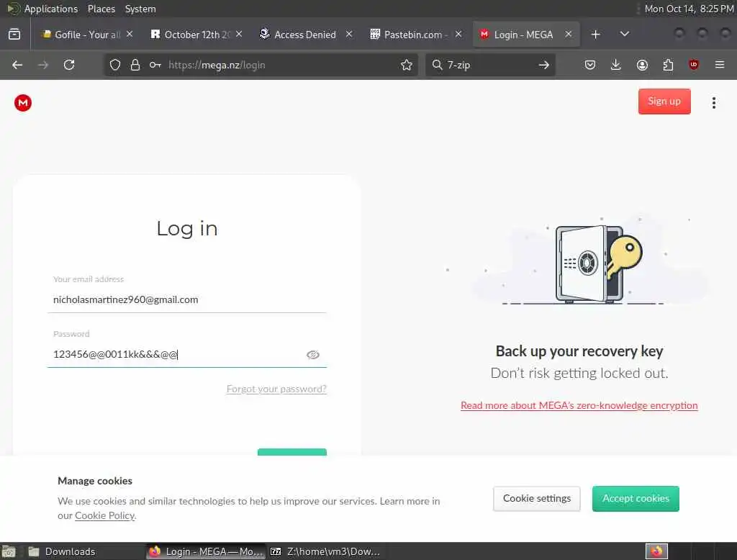This screenshot has width=737, height=560.
Task: Click the MEGA logo on the page
Action: [22, 102]
